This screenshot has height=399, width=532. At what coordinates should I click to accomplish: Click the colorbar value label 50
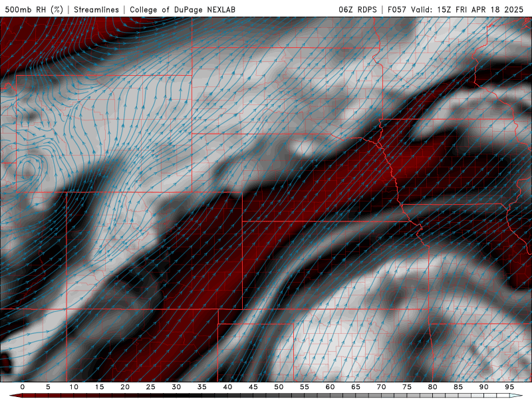click(279, 387)
